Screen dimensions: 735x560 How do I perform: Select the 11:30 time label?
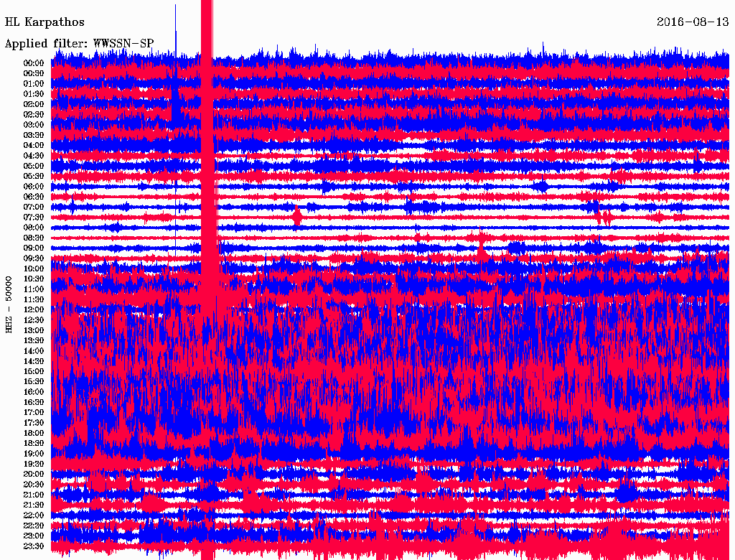point(34,299)
